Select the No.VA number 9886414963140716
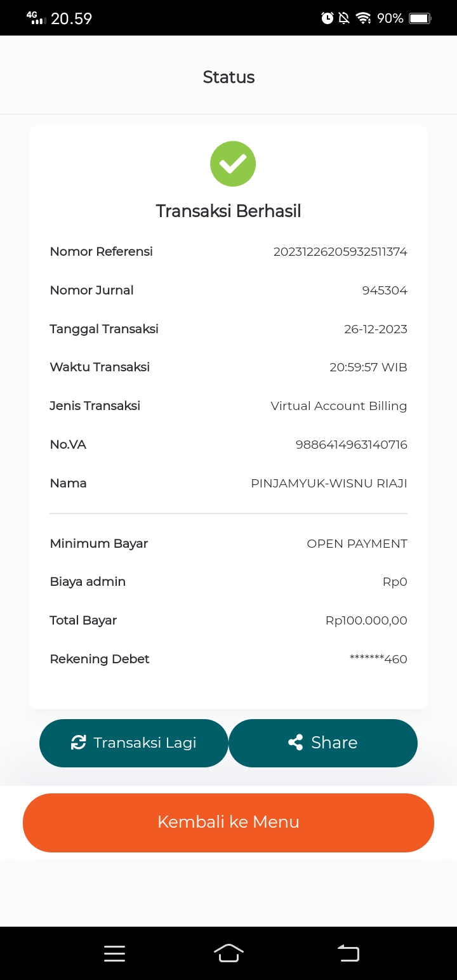Screen dimensions: 457x980 click(x=352, y=445)
